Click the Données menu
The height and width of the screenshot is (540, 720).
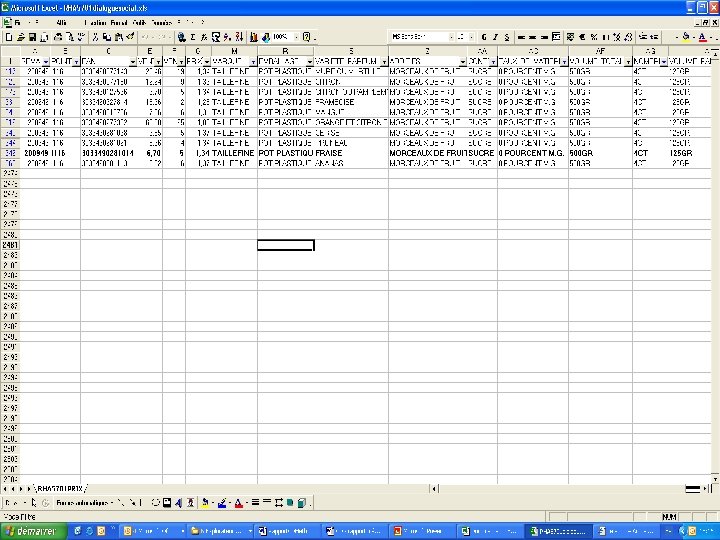click(x=162, y=22)
